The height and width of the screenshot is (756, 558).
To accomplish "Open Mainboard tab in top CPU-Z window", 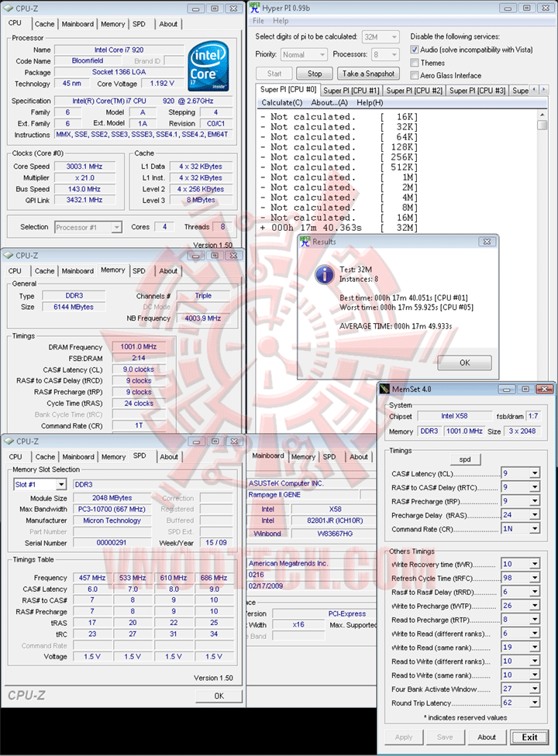I will 77,24.
